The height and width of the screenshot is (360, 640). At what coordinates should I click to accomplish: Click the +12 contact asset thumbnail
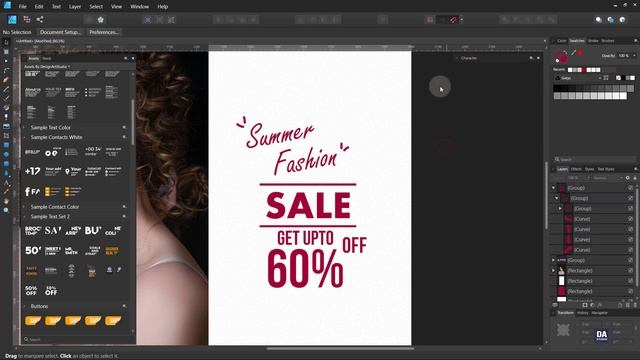point(33,171)
